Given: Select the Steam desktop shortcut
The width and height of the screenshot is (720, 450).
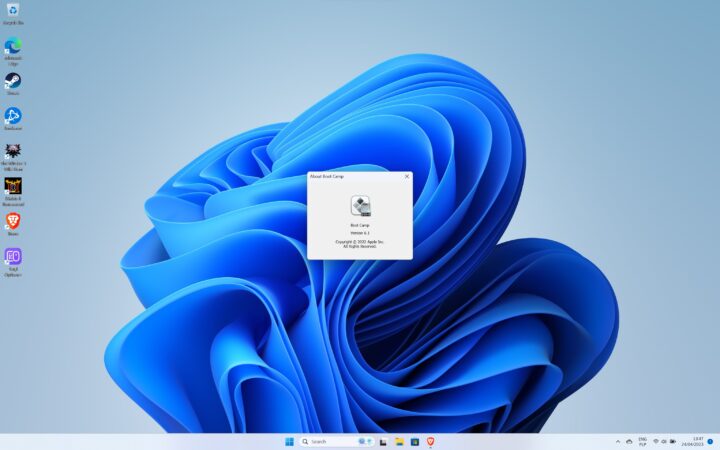Looking at the screenshot, I should (x=13, y=84).
